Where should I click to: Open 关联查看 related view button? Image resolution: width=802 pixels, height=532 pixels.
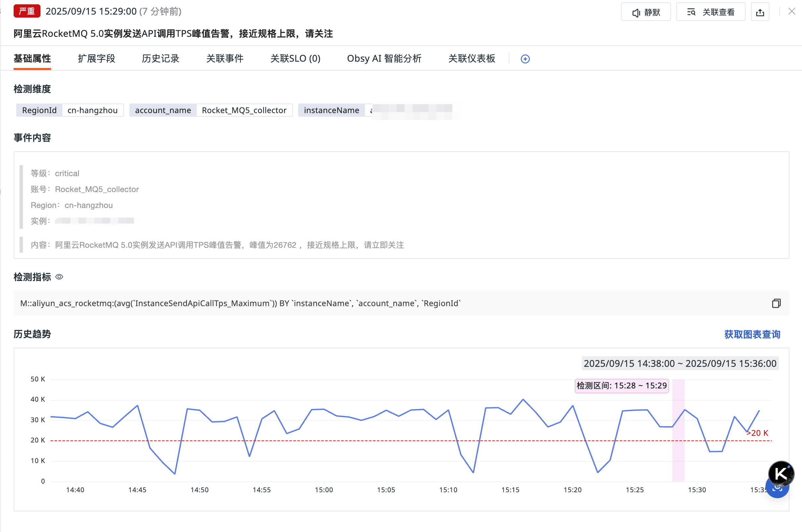point(710,12)
